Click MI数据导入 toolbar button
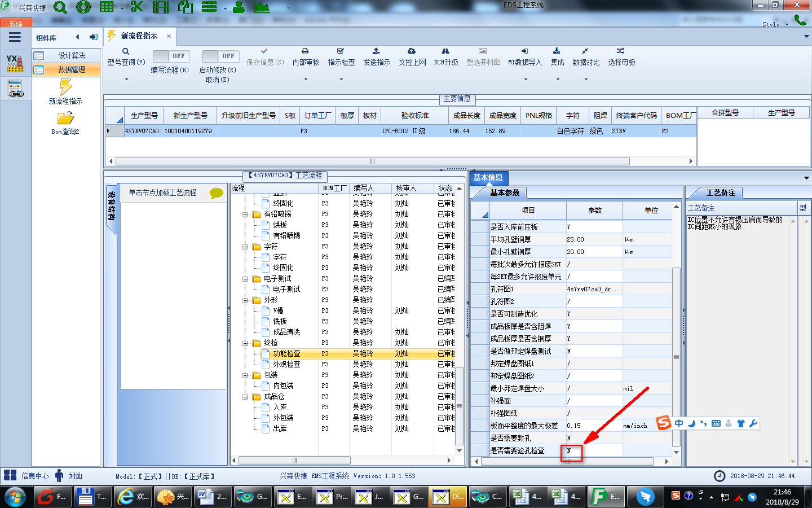 [x=524, y=57]
